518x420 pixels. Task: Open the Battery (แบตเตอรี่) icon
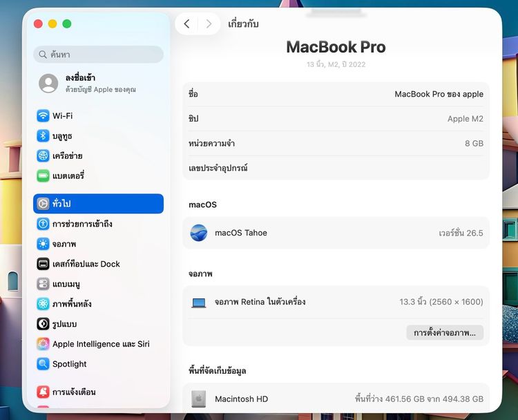(43, 175)
